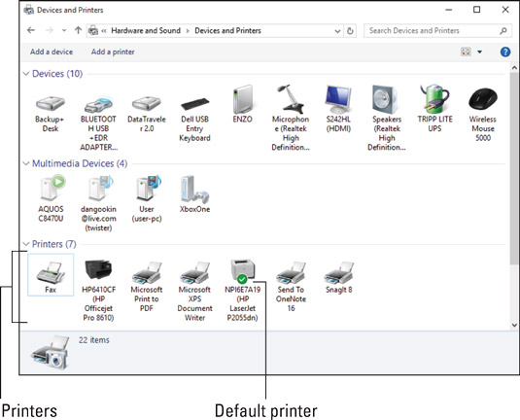520x420 pixels.
Task: Select the ENZO device icon
Action: (x=242, y=99)
